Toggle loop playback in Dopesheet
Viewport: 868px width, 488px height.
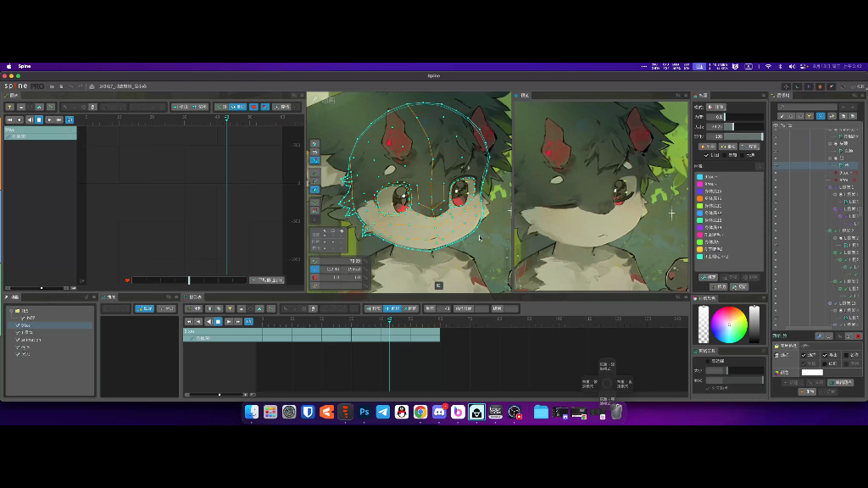click(249, 321)
